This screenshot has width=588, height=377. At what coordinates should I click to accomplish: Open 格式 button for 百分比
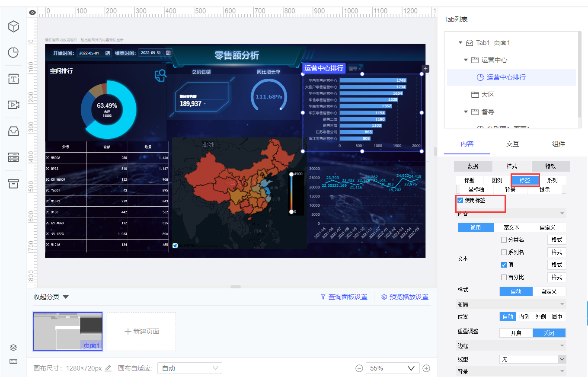click(x=556, y=277)
